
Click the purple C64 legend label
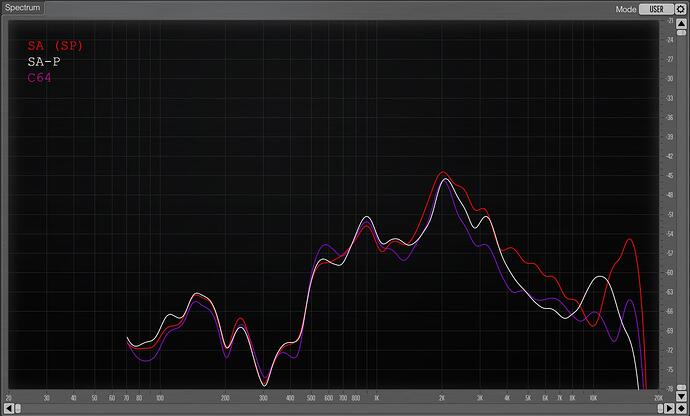(x=40, y=77)
